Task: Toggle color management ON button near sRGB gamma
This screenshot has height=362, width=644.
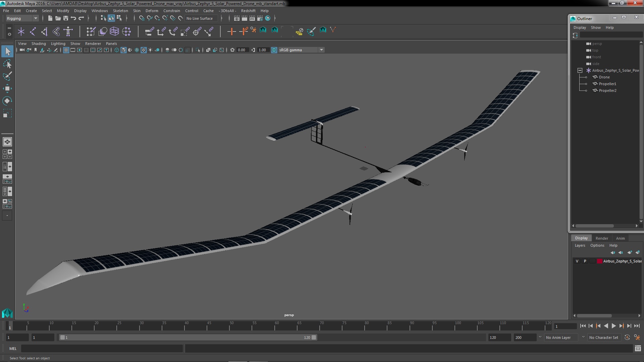Action: tap(274, 50)
